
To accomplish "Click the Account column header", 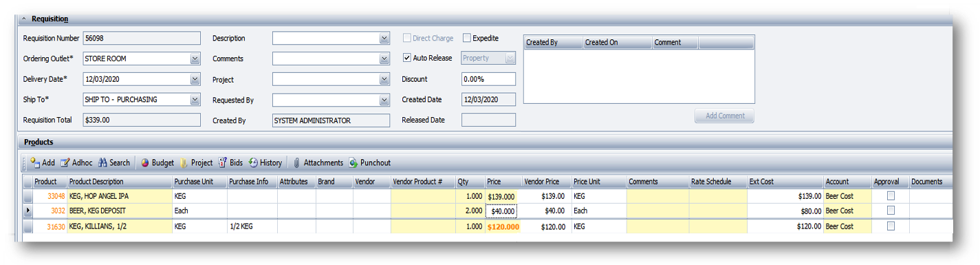I will point(847,182).
